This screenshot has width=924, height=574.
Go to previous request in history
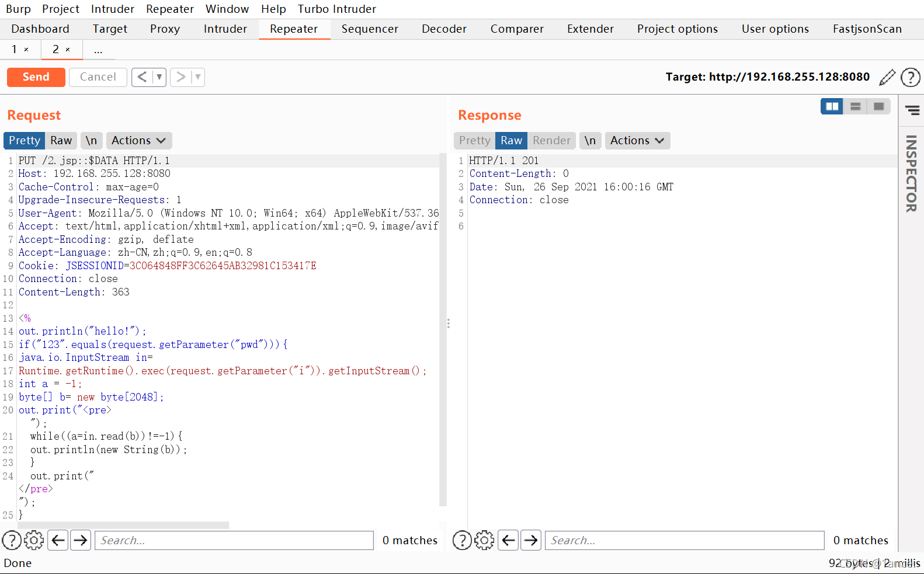pyautogui.click(x=142, y=77)
